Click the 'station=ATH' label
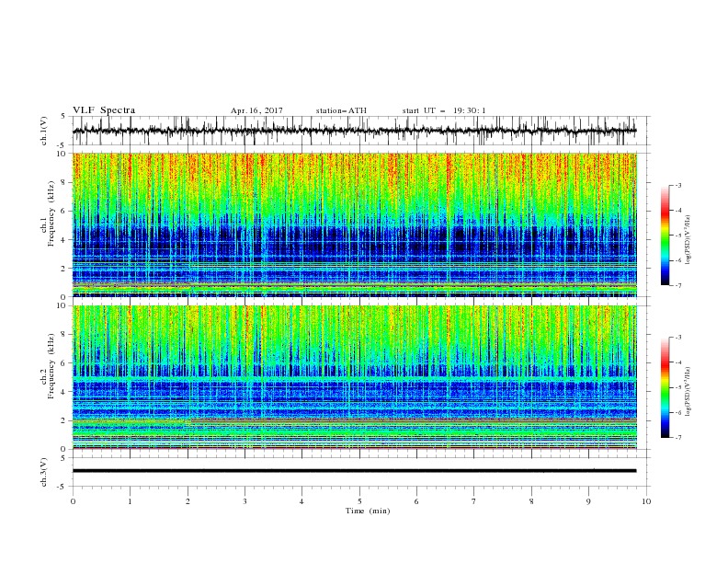 coord(341,110)
